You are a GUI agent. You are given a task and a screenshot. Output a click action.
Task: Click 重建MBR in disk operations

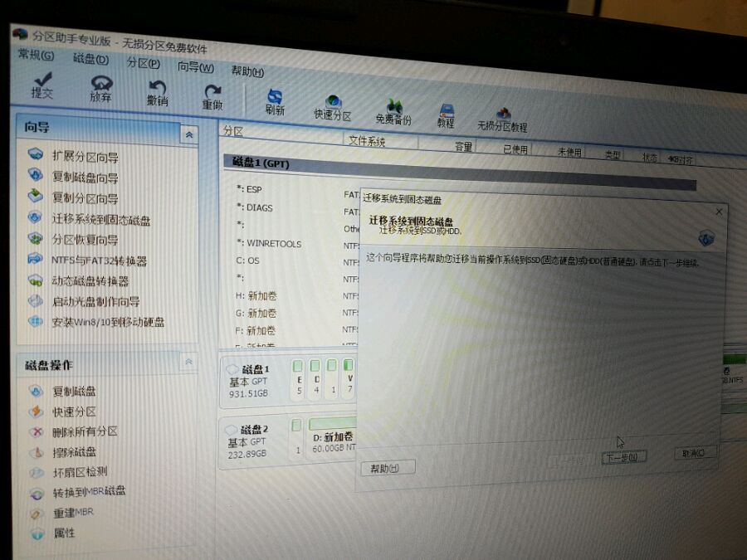tap(61, 513)
